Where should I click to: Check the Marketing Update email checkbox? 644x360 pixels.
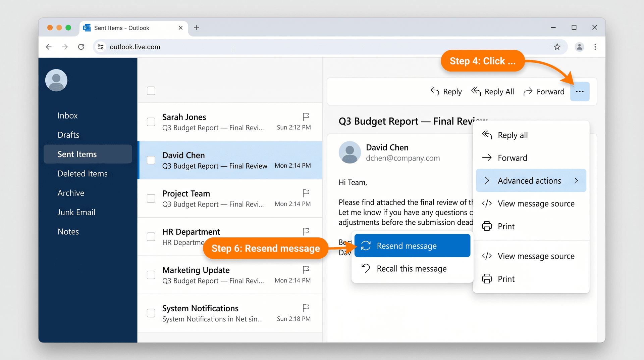tap(151, 275)
